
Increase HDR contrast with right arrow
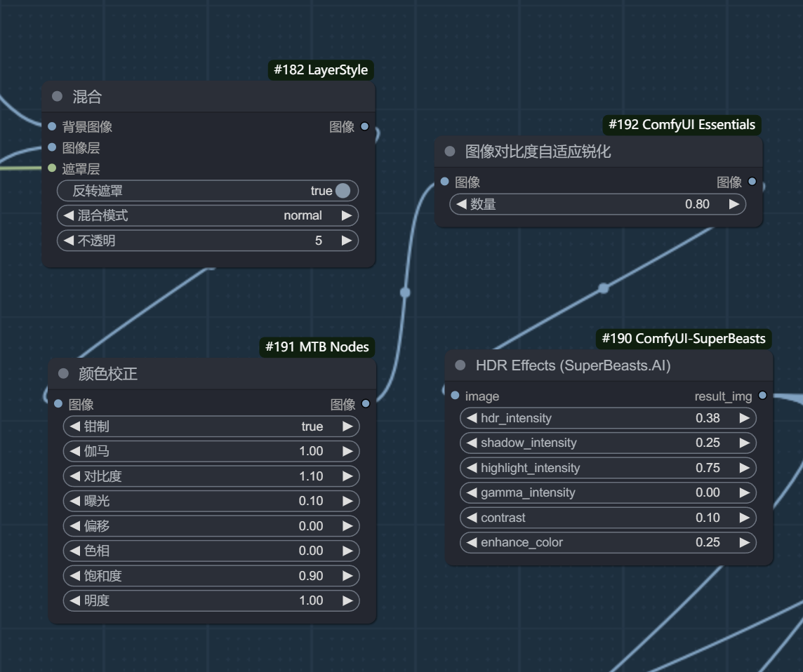coord(745,518)
